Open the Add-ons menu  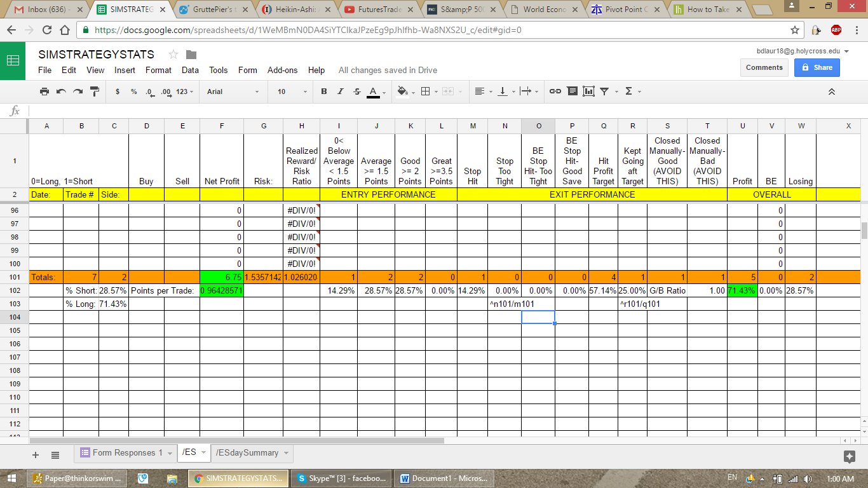coord(282,70)
